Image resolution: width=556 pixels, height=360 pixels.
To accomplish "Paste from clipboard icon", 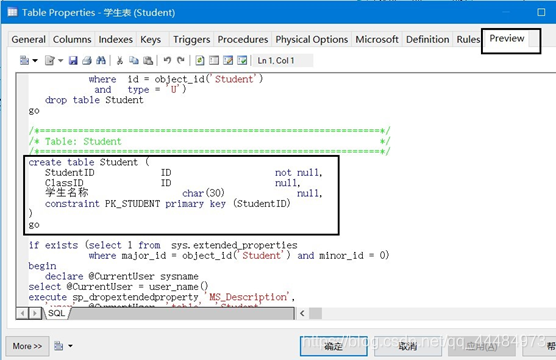I will tap(148, 61).
